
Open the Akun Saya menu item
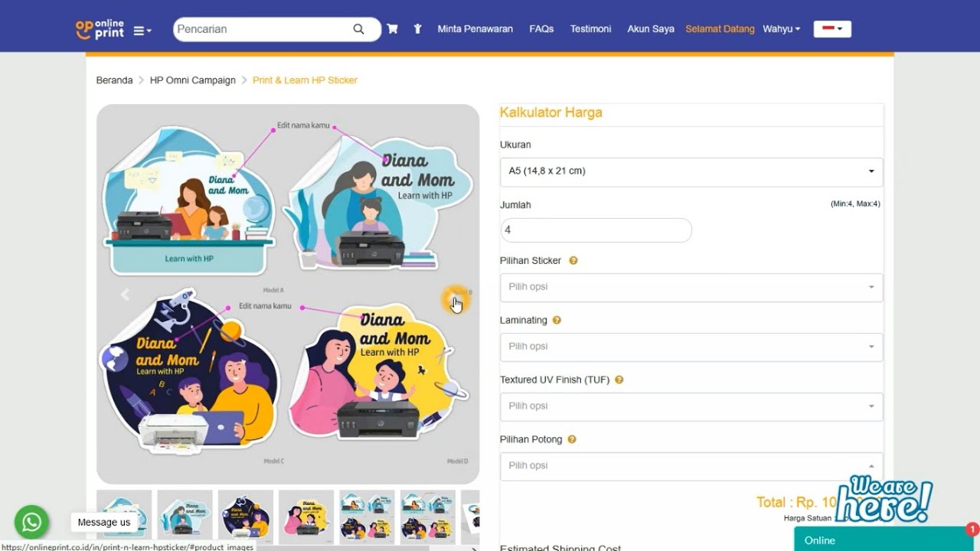[x=651, y=29]
